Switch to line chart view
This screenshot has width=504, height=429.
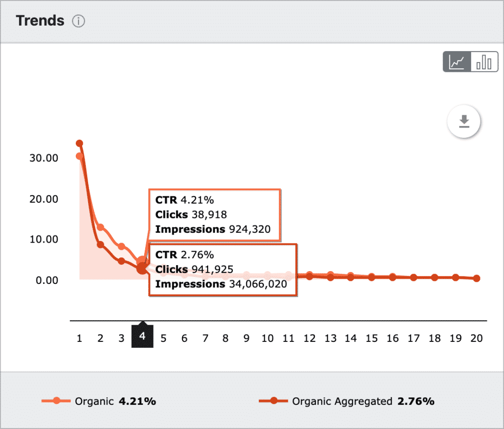tap(457, 62)
